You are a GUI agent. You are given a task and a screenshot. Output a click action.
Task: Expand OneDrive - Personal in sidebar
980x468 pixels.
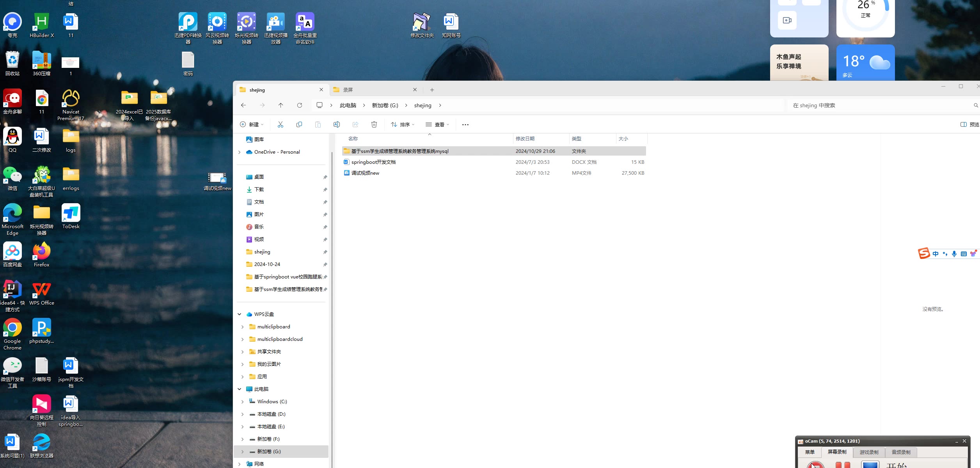(239, 152)
